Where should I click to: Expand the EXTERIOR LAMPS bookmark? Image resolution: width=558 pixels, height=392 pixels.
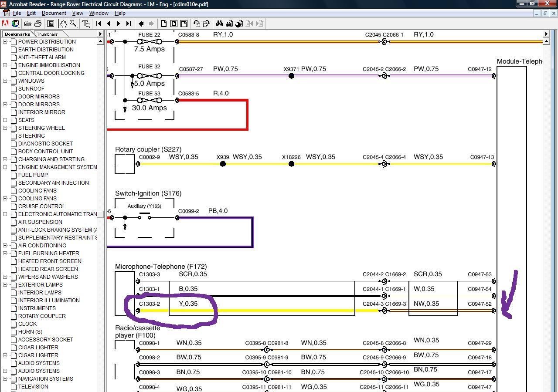pos(5,285)
